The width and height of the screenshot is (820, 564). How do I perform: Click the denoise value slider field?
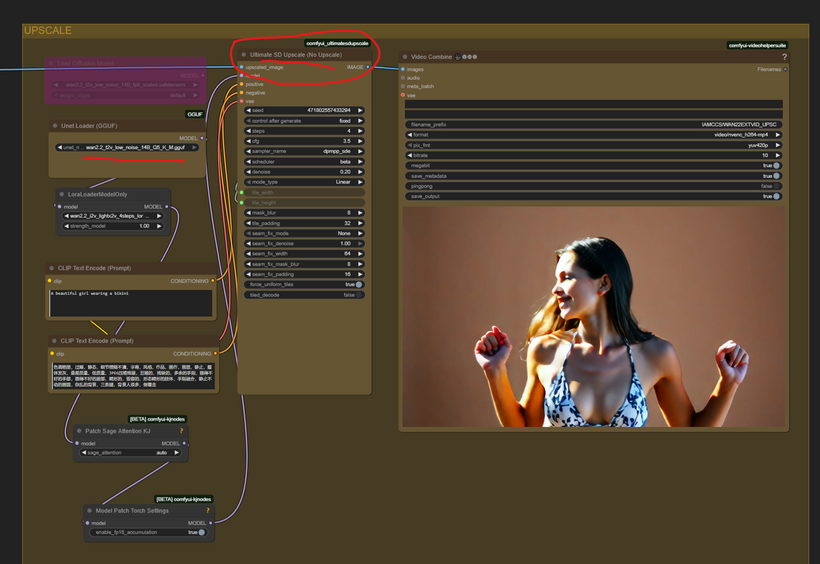[304, 172]
